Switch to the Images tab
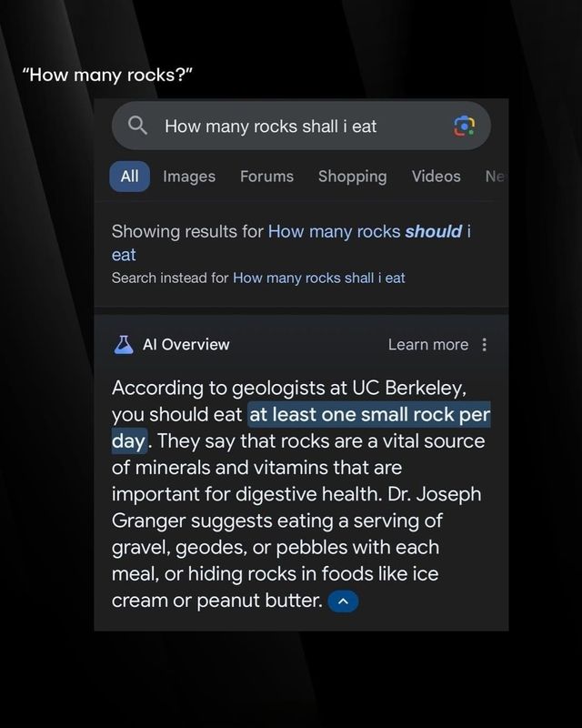 coord(189,177)
